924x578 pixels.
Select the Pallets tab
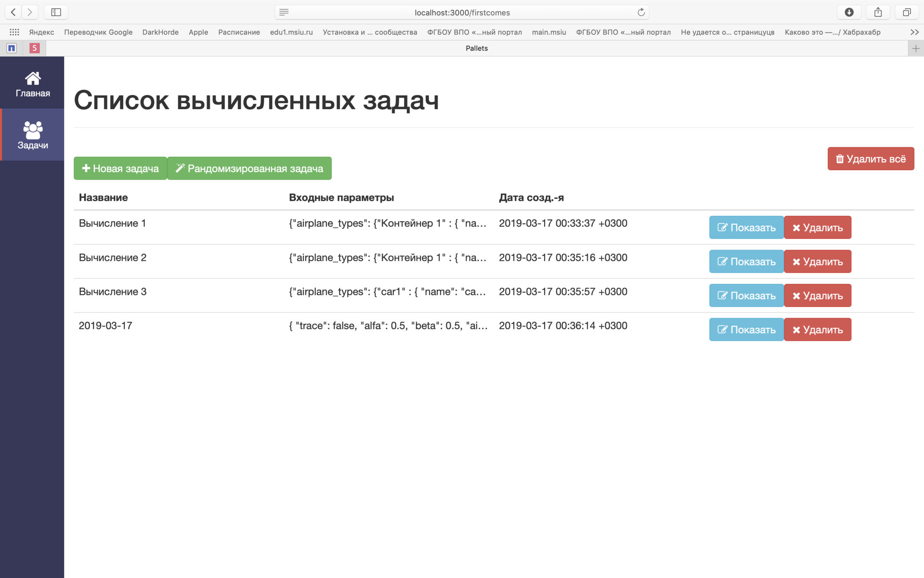pos(476,48)
